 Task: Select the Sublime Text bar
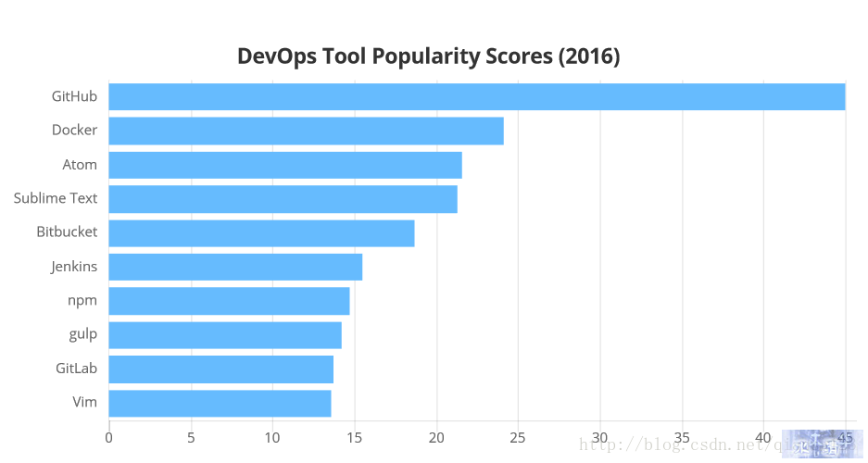(x=283, y=199)
